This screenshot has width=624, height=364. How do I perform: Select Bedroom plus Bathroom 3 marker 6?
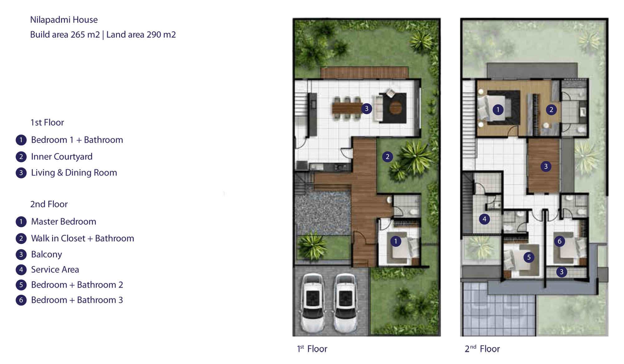[x=558, y=242]
